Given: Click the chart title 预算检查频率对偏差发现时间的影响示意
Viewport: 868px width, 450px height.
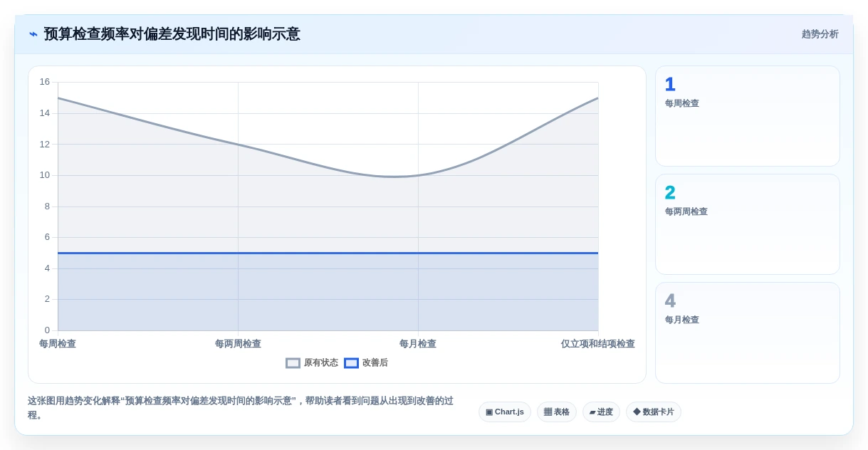Looking at the screenshot, I should click(172, 34).
